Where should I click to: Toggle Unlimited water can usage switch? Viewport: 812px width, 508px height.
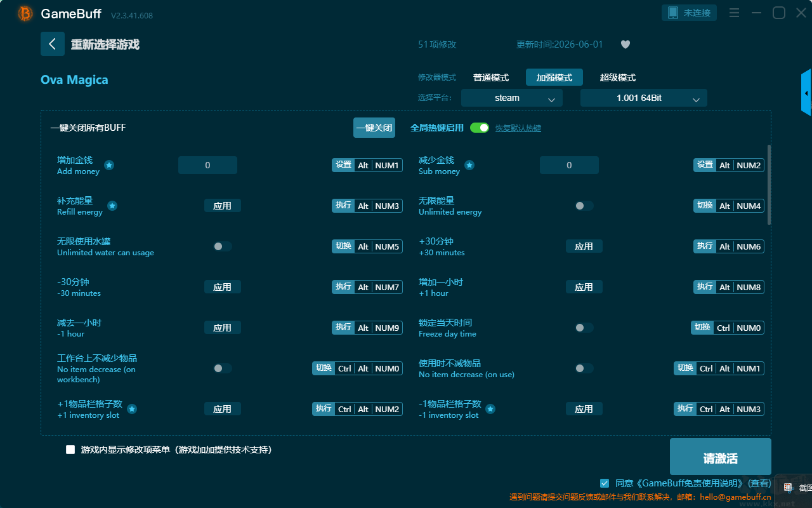coord(223,246)
